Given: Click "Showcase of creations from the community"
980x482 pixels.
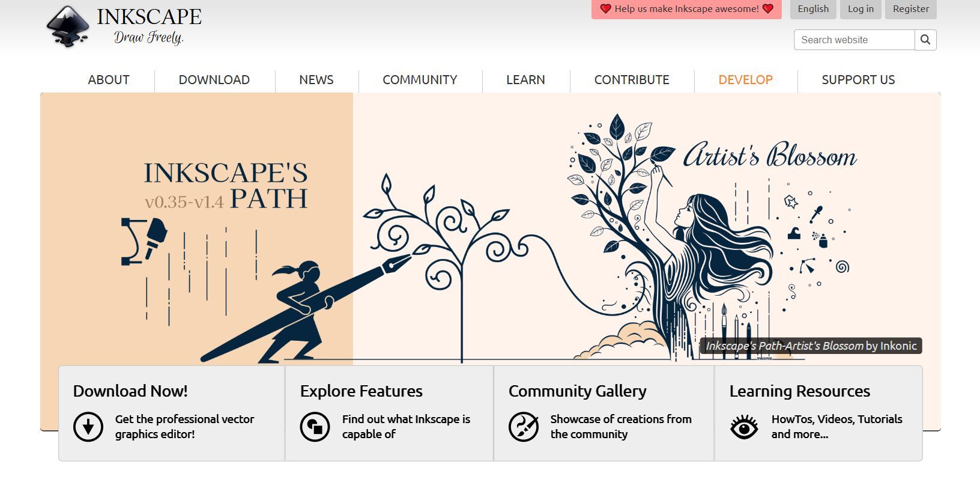Looking at the screenshot, I should [x=621, y=427].
